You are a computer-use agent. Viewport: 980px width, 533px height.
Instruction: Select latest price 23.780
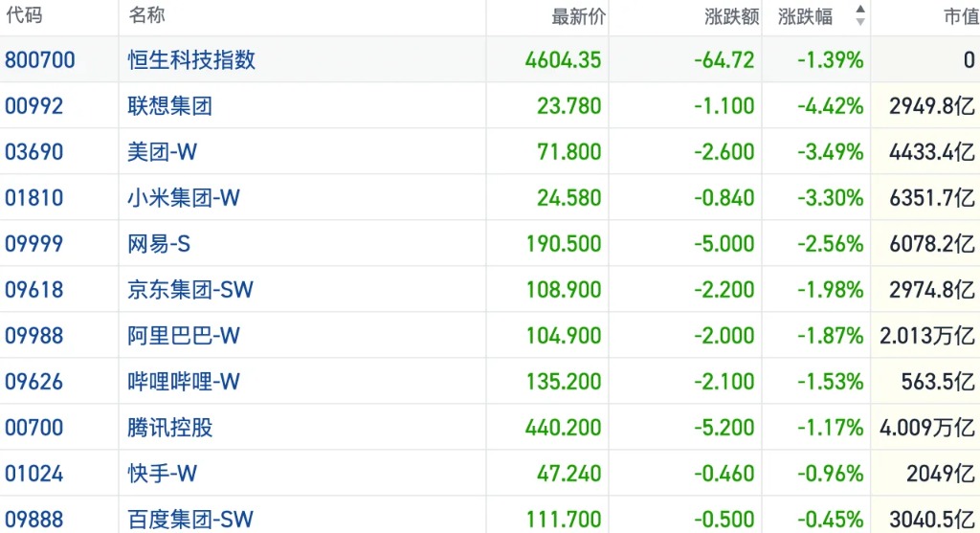point(569,106)
